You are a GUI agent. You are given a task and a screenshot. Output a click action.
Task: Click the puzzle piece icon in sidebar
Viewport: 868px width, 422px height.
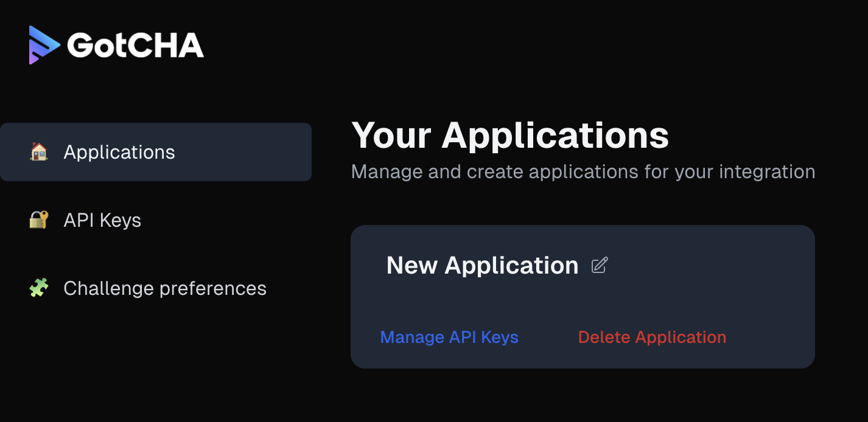click(39, 288)
